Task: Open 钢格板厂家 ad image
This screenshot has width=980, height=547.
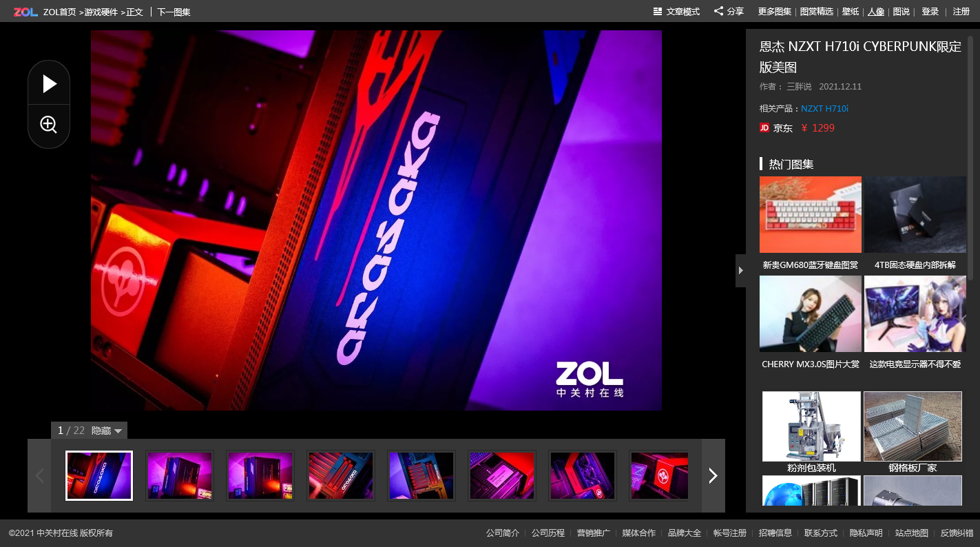Action: (x=913, y=426)
